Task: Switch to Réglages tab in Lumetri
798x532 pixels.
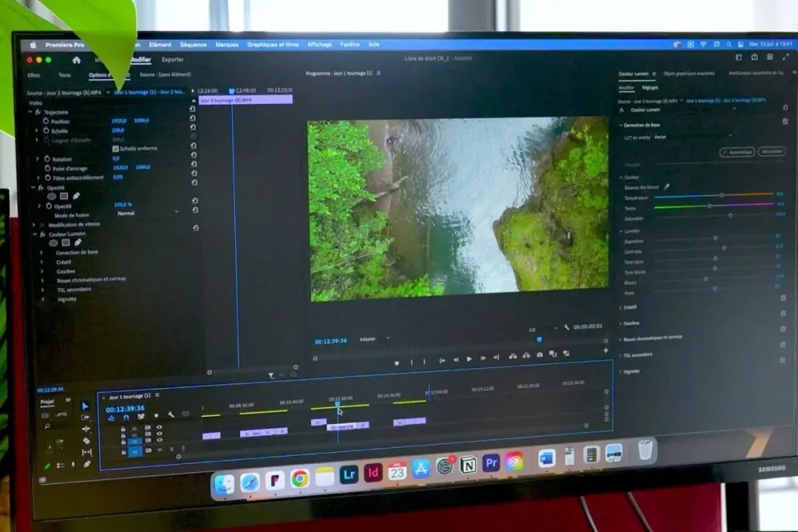Action: (650, 88)
